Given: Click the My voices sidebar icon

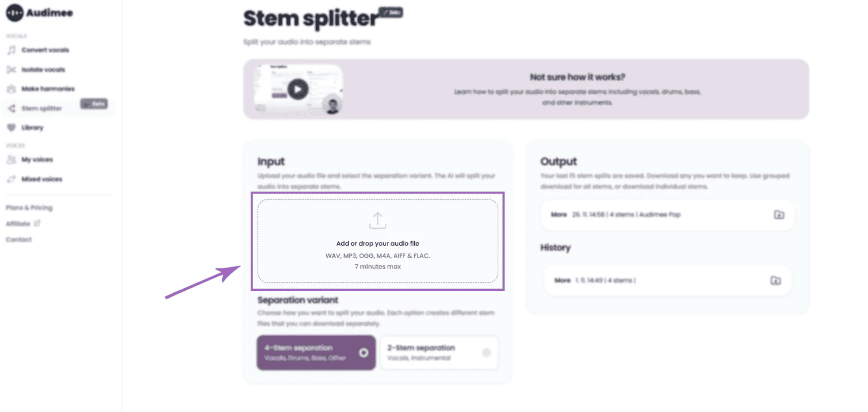Looking at the screenshot, I should point(11,159).
